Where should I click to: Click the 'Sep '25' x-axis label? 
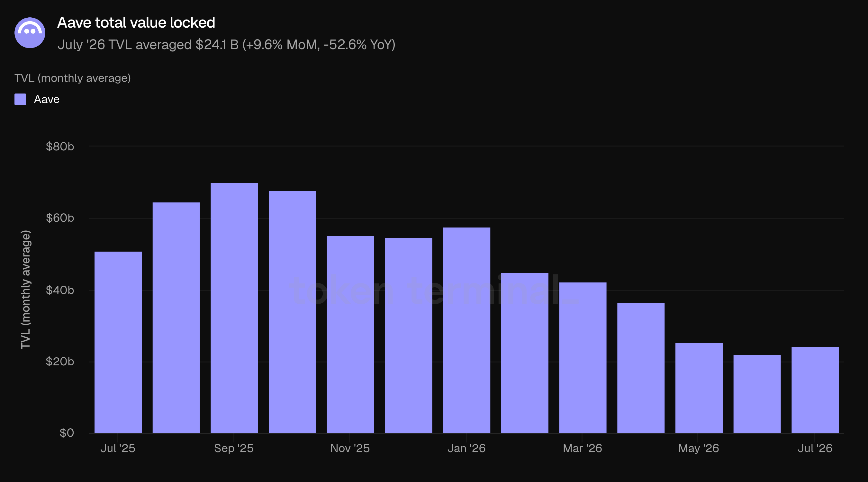point(234,448)
